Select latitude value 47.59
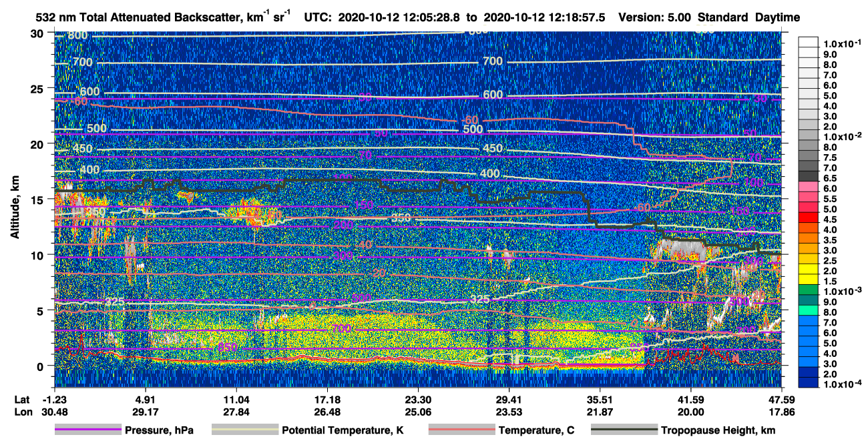Image resolution: width=868 pixels, height=445 pixels. (781, 400)
